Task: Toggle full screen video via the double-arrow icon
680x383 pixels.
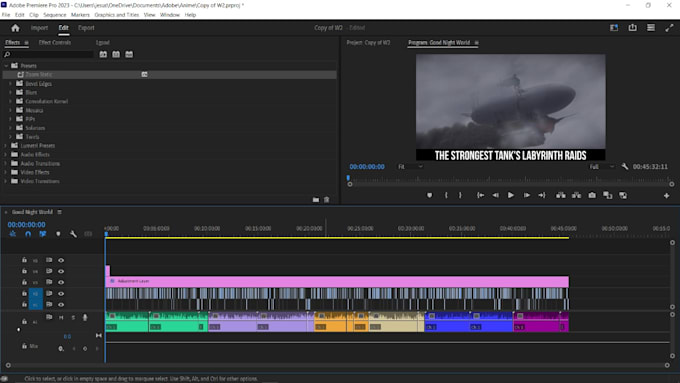Action: coord(669,28)
